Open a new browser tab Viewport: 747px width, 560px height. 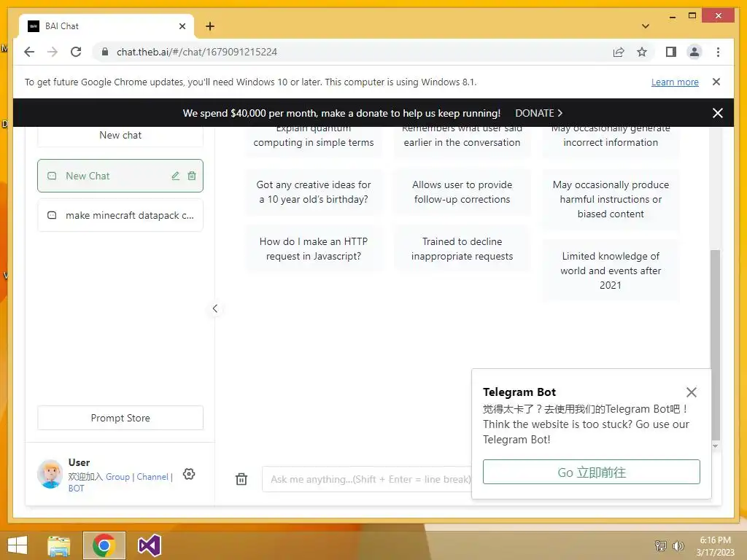[210, 26]
